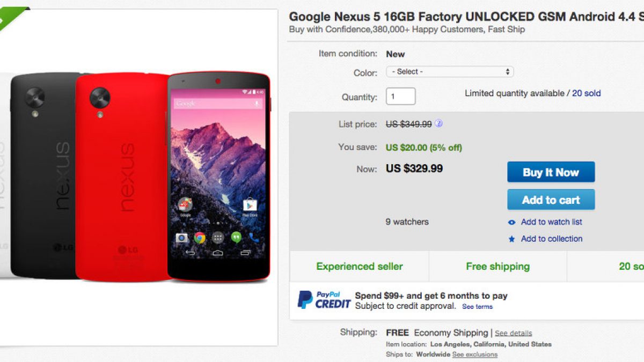
Task: Click into the Quantity input field
Action: (400, 97)
